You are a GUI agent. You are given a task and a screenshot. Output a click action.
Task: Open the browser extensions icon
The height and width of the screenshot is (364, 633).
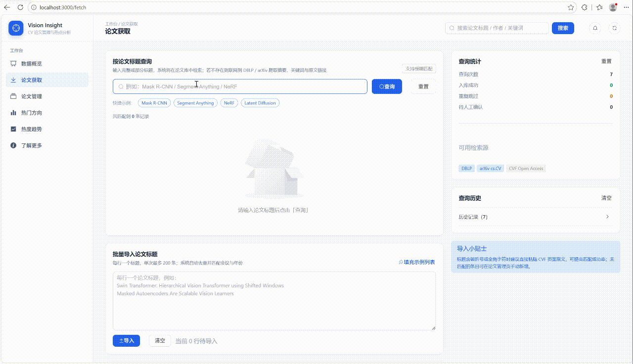[585, 7]
